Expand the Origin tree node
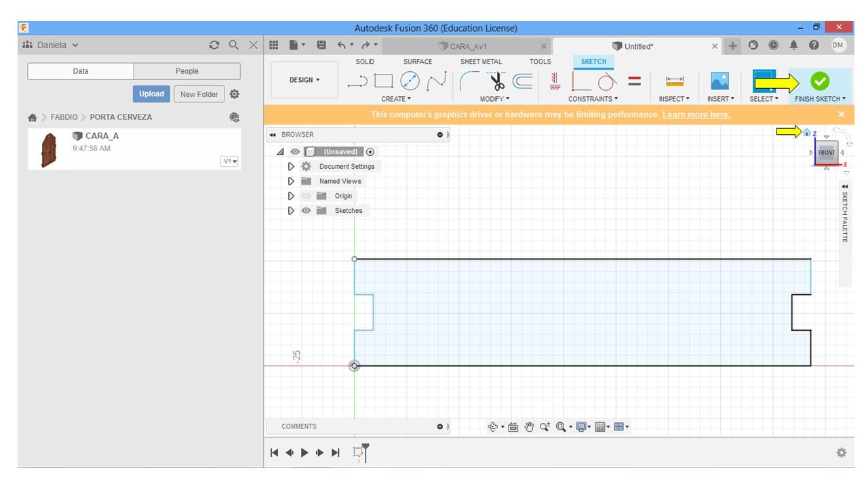868x488 pixels. point(292,196)
